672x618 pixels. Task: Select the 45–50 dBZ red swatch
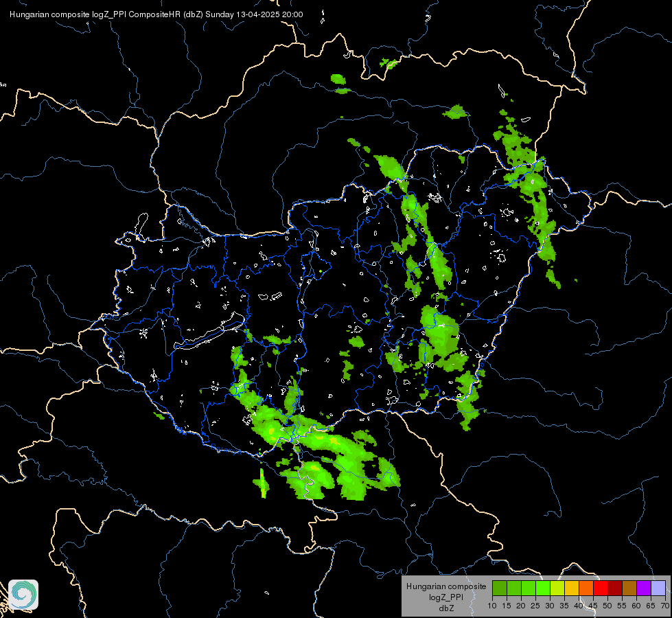(x=601, y=588)
